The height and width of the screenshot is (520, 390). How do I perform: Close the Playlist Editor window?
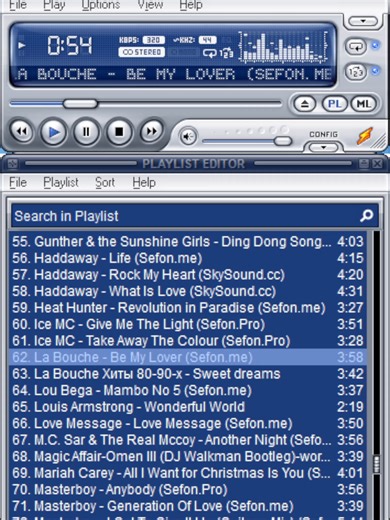pyautogui.click(x=377, y=164)
